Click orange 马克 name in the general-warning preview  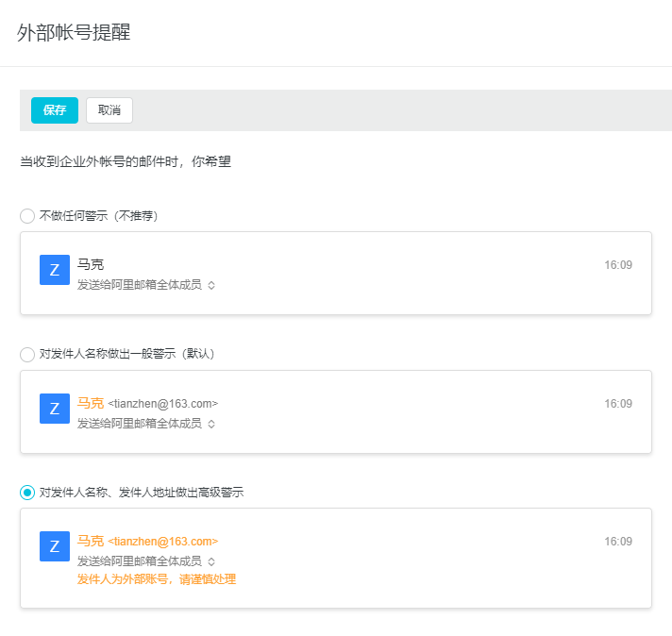coord(91,403)
